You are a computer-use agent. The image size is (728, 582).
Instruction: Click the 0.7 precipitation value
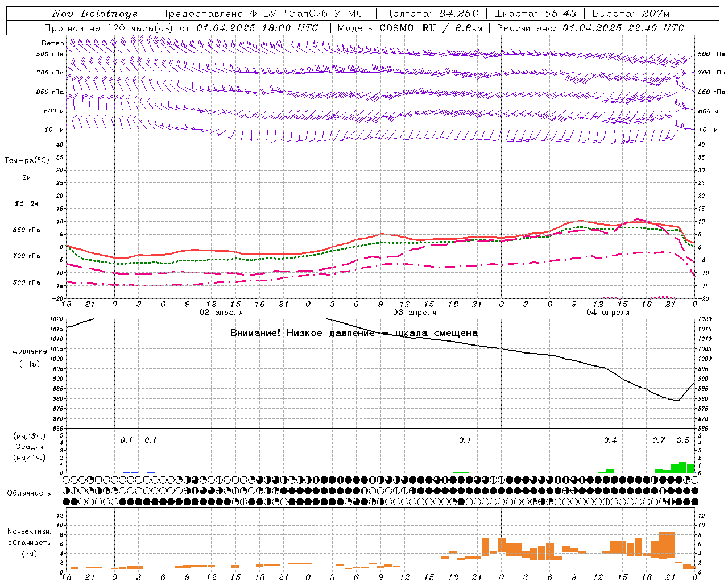coord(659,440)
